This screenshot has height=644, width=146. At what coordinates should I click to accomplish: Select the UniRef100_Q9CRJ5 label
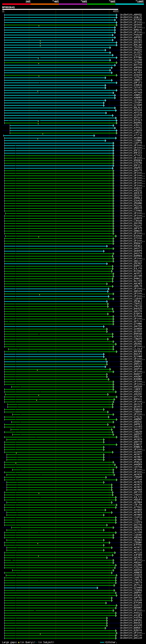pyautogui.click(x=131, y=193)
